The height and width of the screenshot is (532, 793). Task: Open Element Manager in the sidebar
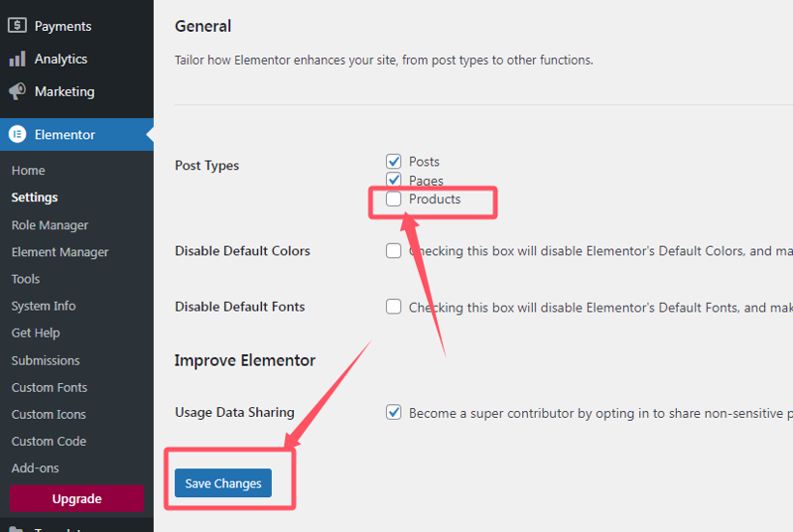click(60, 252)
